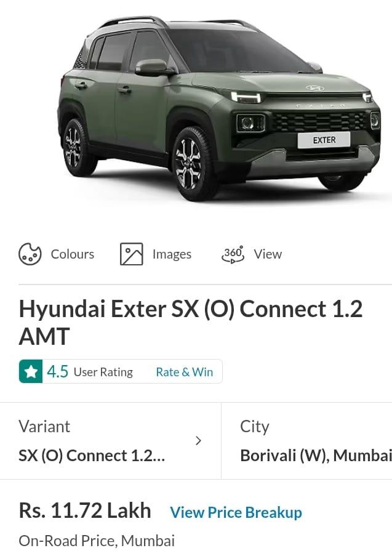Click the Rs. 11.72 Lakh price
This screenshot has width=392, height=556.
pyautogui.click(x=85, y=510)
